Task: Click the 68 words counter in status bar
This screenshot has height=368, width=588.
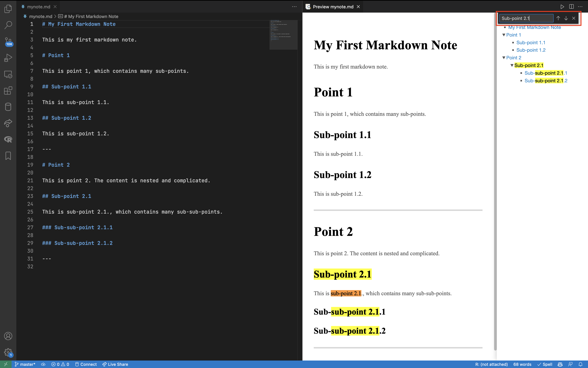Action: point(522,364)
